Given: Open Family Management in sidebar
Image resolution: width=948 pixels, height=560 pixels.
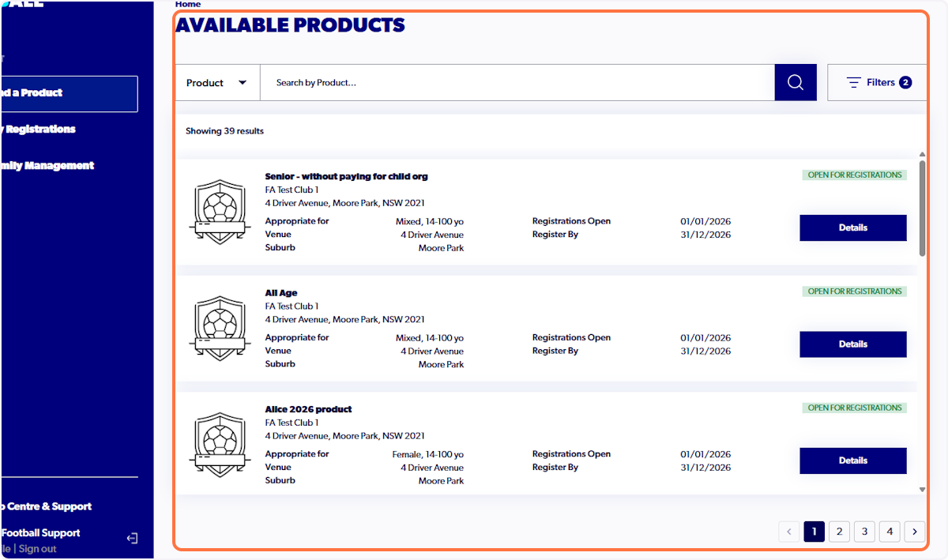Looking at the screenshot, I should click(47, 165).
